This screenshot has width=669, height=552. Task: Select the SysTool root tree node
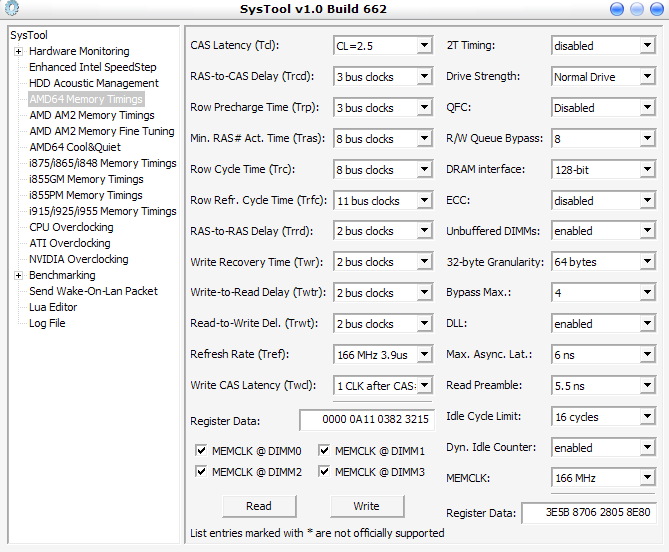coord(29,35)
